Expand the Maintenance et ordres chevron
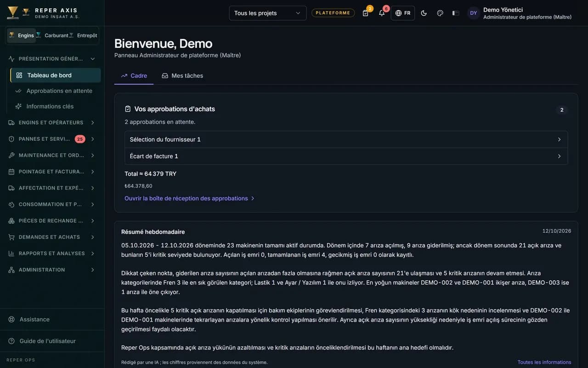The width and height of the screenshot is (588, 368). (92, 155)
